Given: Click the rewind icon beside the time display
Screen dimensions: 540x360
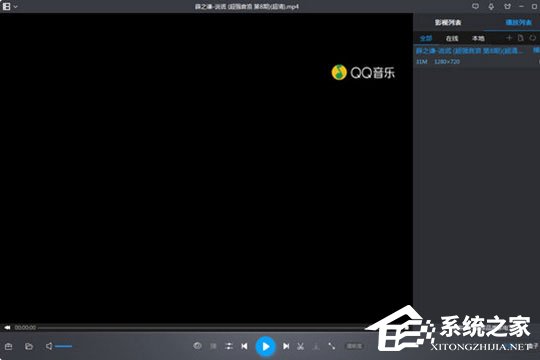Looking at the screenshot, I should click(7, 327).
